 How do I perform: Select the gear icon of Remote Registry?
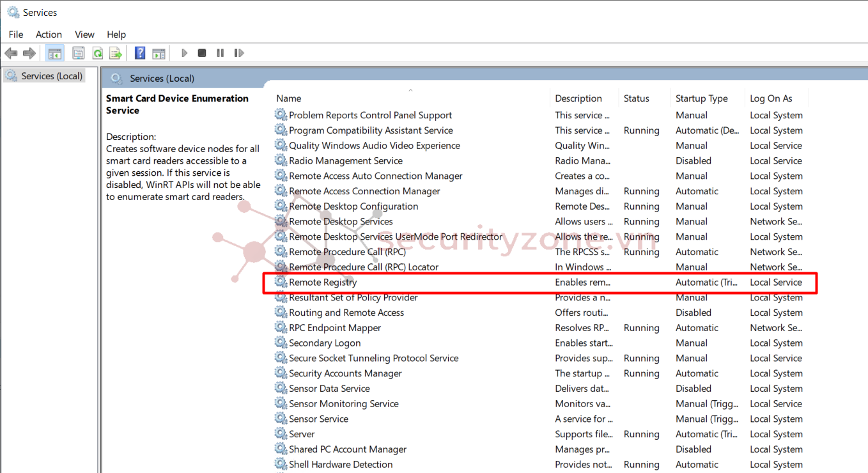281,282
